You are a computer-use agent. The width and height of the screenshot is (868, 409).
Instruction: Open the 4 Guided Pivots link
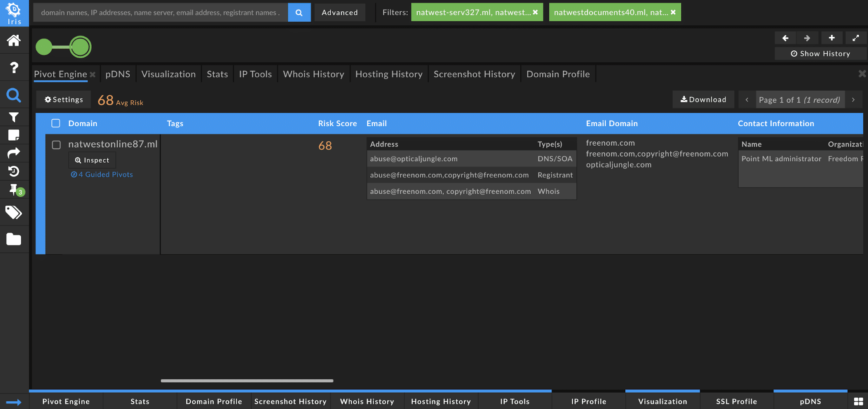pos(102,174)
